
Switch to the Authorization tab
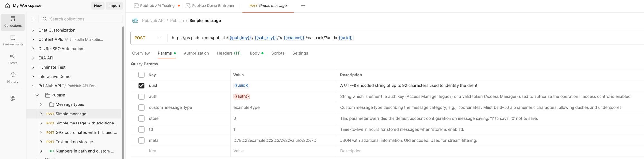pos(196,53)
